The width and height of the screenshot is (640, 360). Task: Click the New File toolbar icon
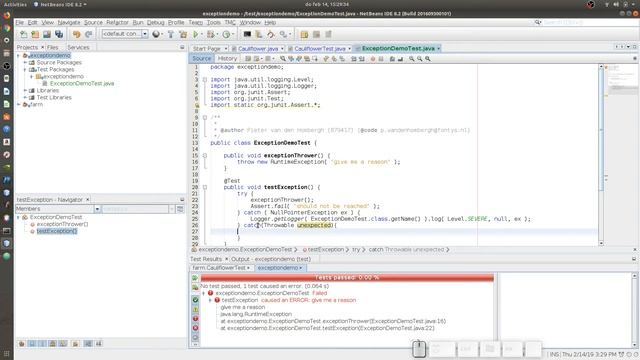tap(24, 34)
